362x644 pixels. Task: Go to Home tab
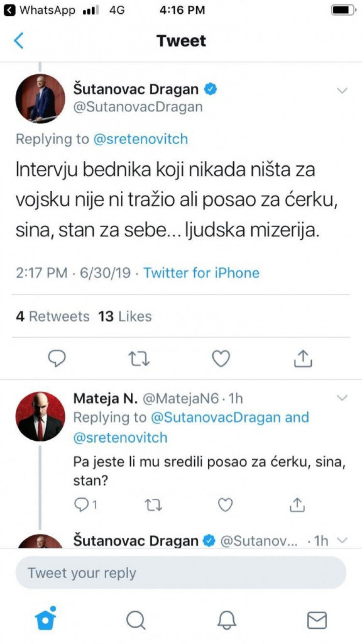click(45, 619)
